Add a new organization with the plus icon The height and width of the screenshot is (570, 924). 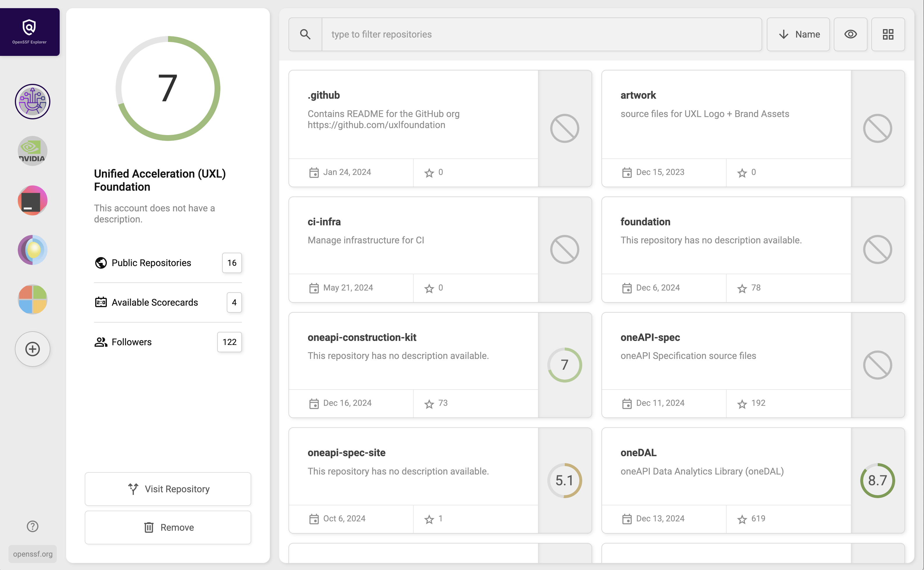point(32,349)
